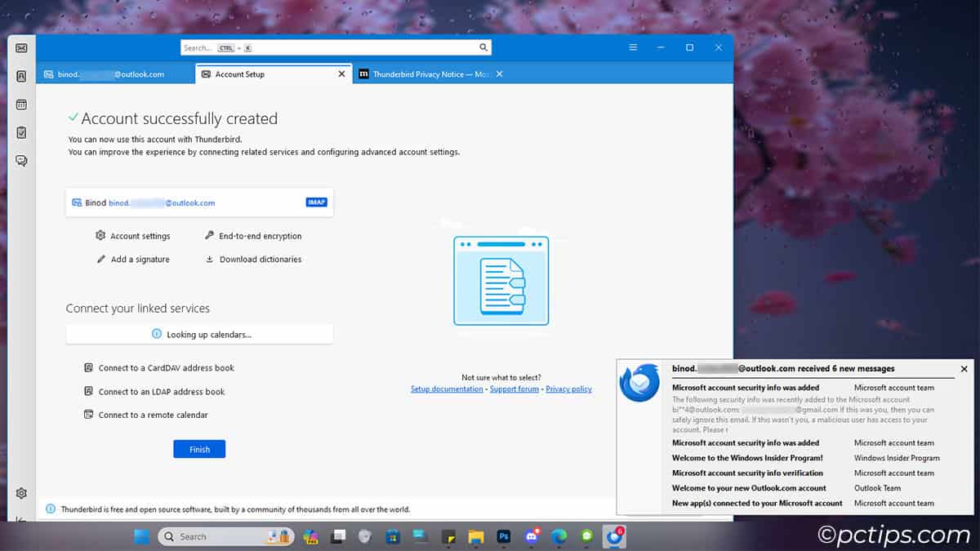Open Account settings link
This screenshot has width=980, height=551.
coord(140,236)
